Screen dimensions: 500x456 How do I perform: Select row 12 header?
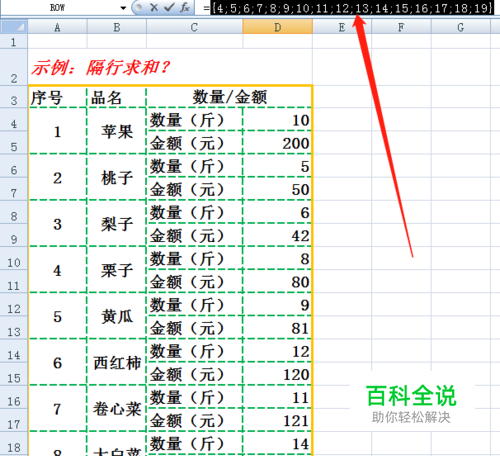[x=14, y=305]
